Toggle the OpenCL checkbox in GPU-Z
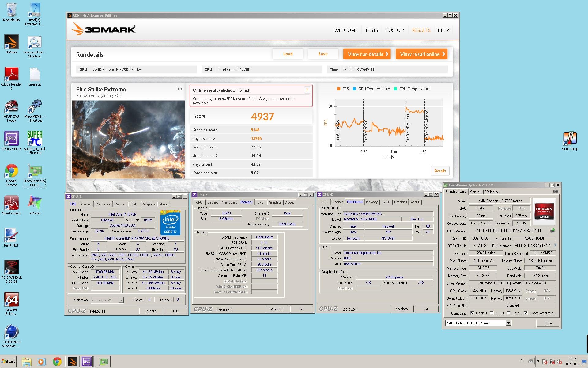The width and height of the screenshot is (588, 368). coord(472,313)
